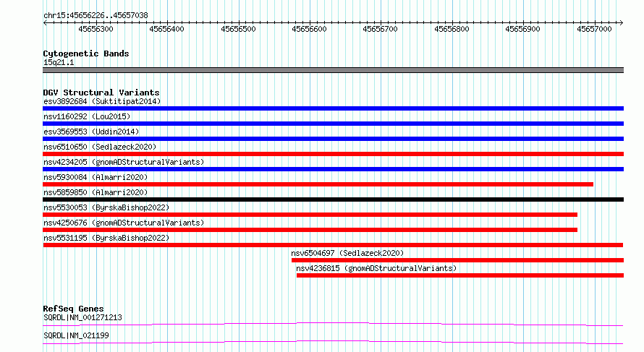Click the nsv5930084 (Almarri2020) label
644x352 pixels.
(x=96, y=177)
